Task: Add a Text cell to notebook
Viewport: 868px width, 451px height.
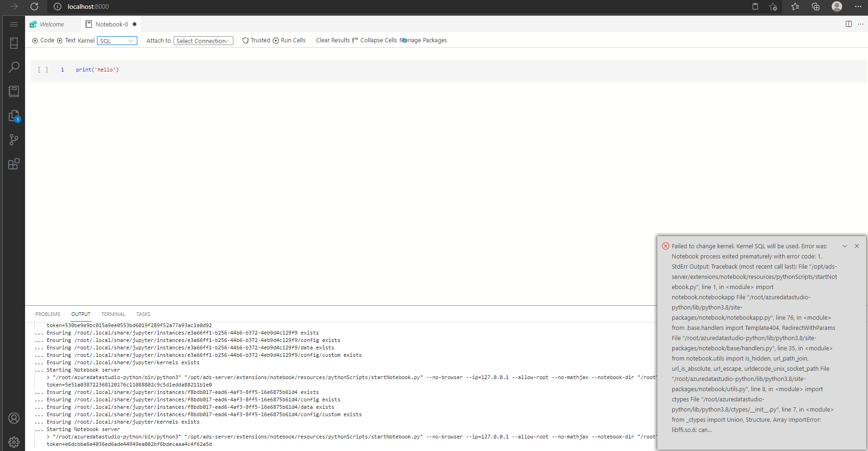Action: coord(66,40)
